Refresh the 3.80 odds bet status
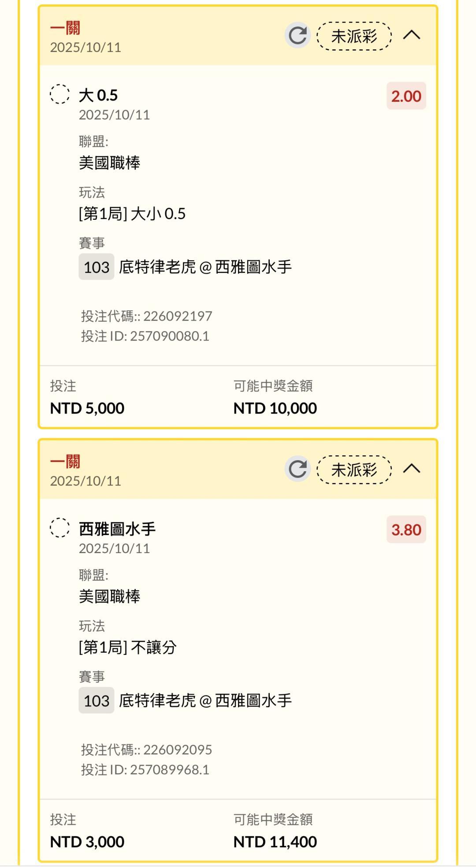Viewport: 476px width, 868px height. 297,469
